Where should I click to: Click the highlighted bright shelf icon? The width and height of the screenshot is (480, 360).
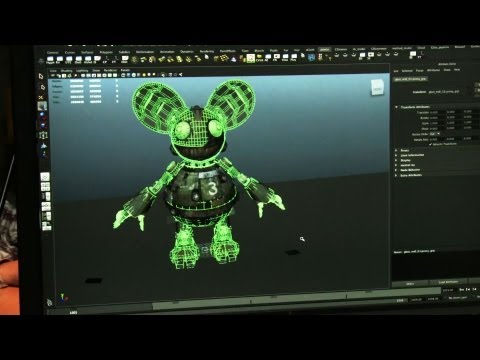(251, 59)
